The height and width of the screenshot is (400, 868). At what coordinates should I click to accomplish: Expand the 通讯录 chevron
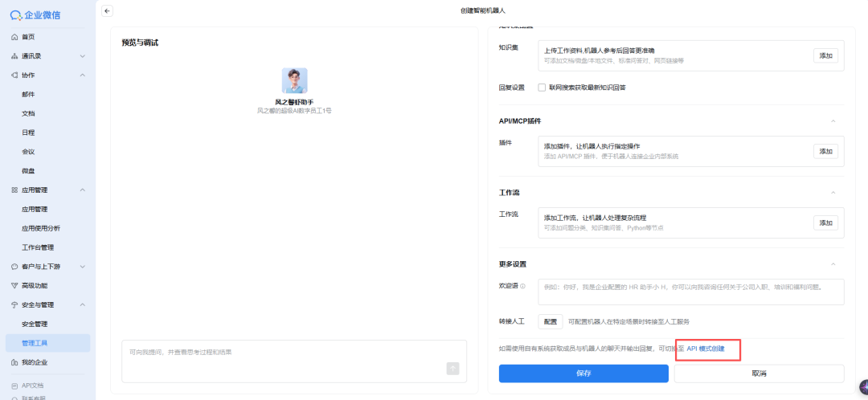83,56
